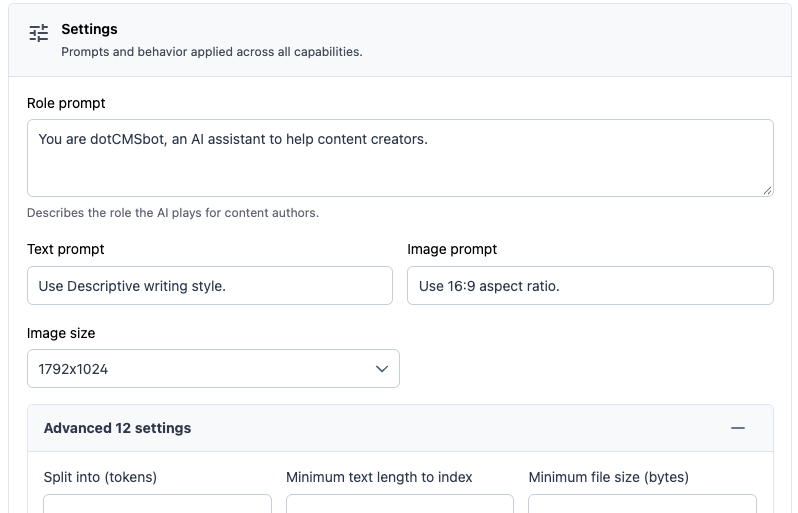Screen dimensions: 798x513
Task: Click the Role prompt helper description text
Action: 173,213
